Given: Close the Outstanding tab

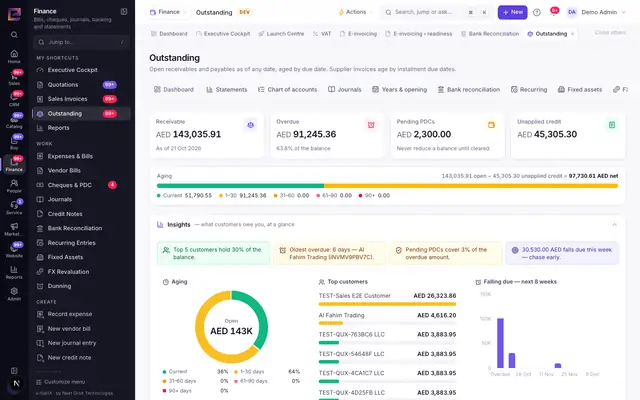Looking at the screenshot, I should (573, 34).
